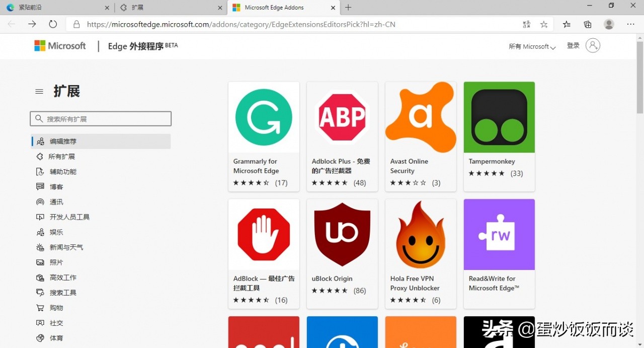
Task: Open the Hola Free VPN Proxy Unblocker title
Action: (415, 283)
